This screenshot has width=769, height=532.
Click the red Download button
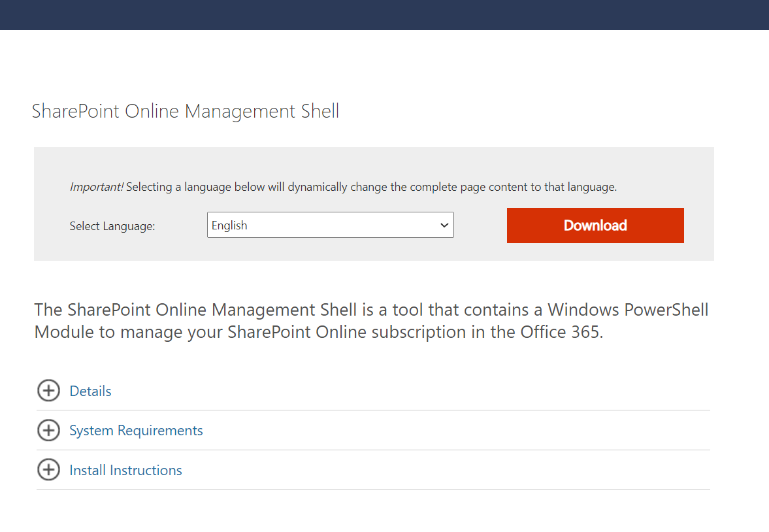click(595, 225)
